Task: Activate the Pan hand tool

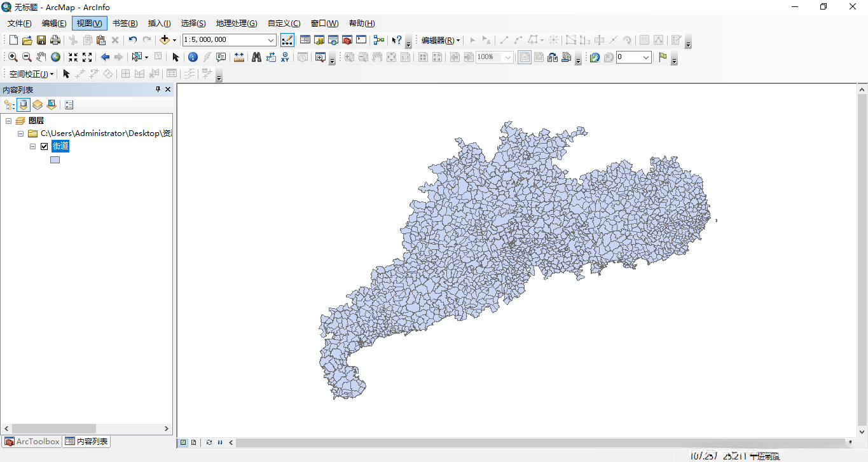Action: pyautogui.click(x=41, y=57)
